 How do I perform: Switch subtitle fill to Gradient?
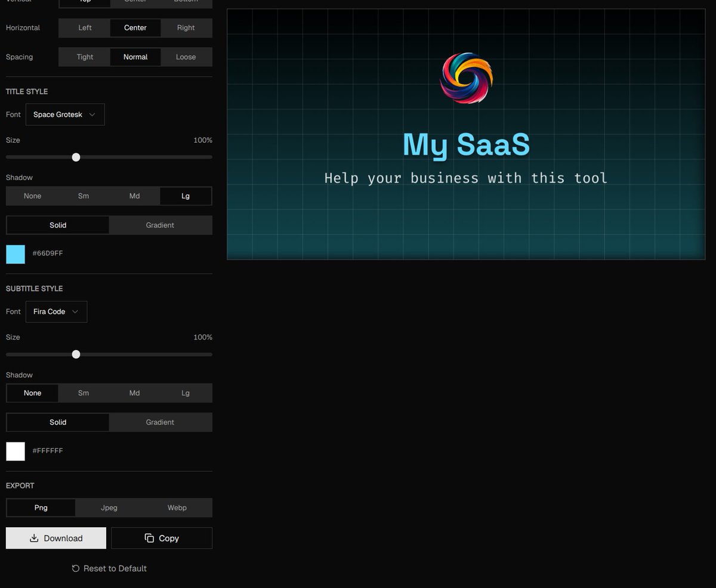coord(160,422)
